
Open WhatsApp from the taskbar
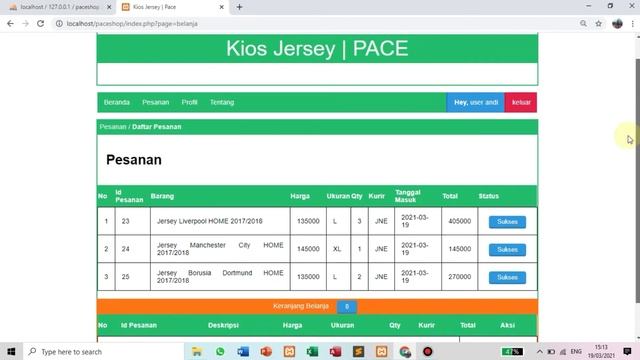(x=220, y=351)
